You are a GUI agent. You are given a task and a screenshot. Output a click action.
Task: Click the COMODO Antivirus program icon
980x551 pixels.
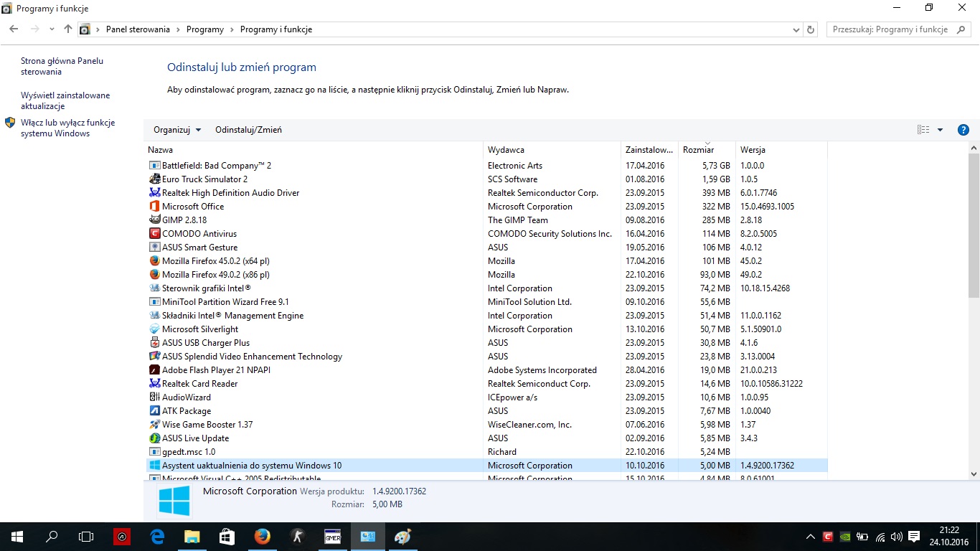[x=154, y=234]
